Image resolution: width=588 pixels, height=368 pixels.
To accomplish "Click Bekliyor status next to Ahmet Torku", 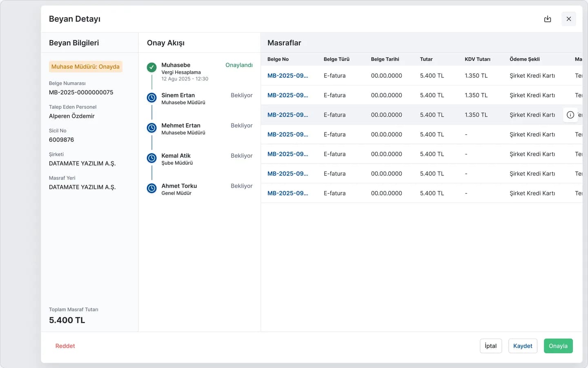I will pyautogui.click(x=242, y=186).
